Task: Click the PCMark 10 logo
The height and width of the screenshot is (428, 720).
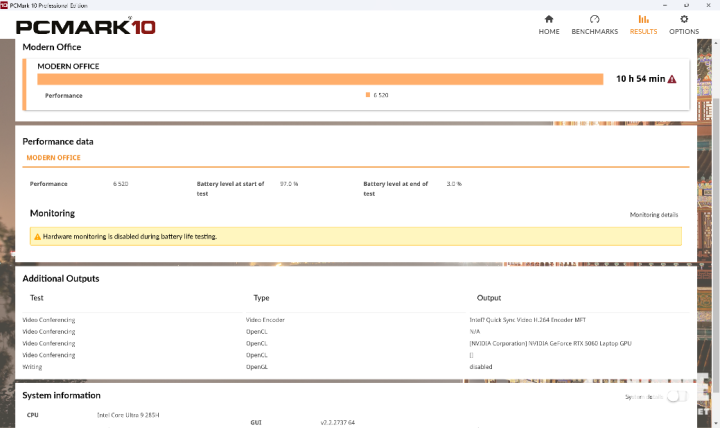Action: (x=87, y=27)
